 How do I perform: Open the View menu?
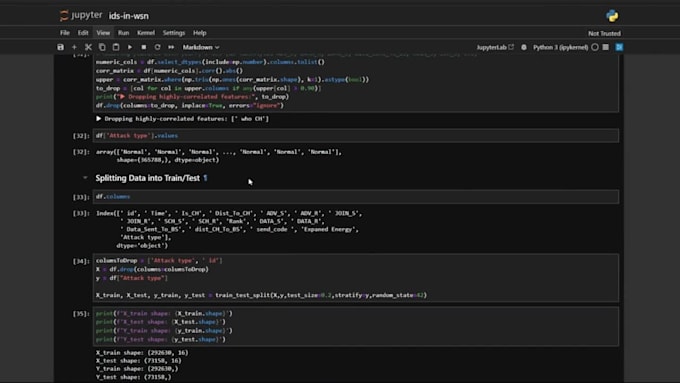(103, 33)
